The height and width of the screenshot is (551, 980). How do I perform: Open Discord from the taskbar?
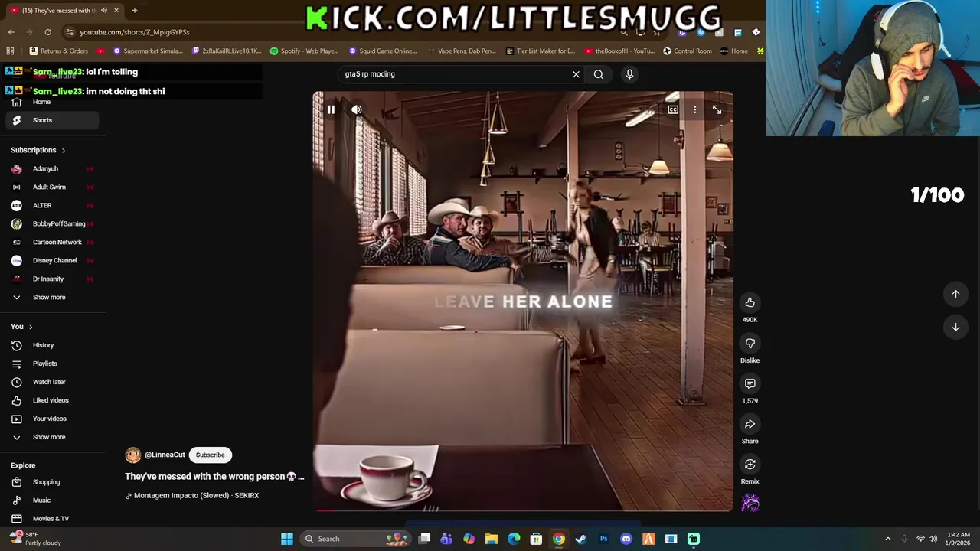pos(626,539)
